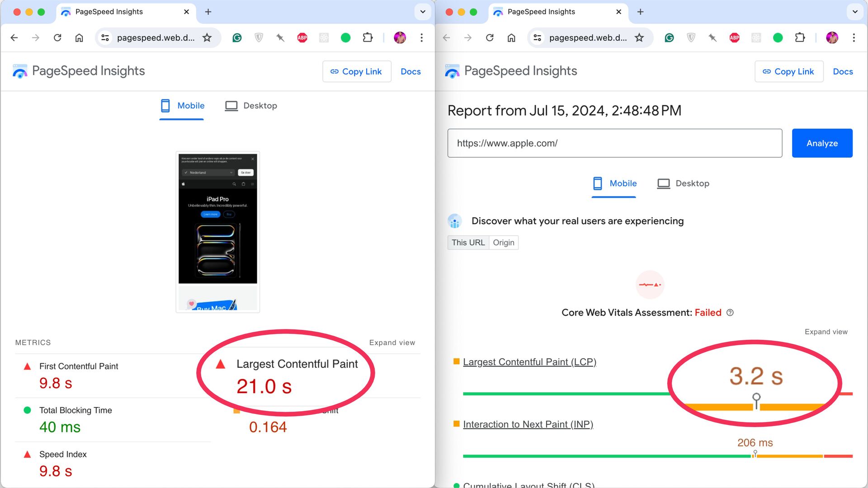
Task: Open Docs link in right window
Action: [843, 71]
